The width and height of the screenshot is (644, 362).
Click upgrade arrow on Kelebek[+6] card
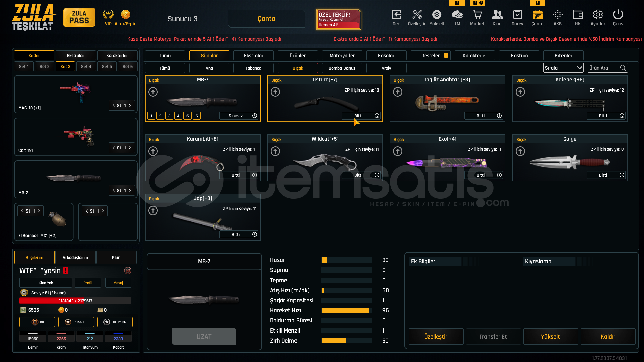pyautogui.click(x=520, y=92)
